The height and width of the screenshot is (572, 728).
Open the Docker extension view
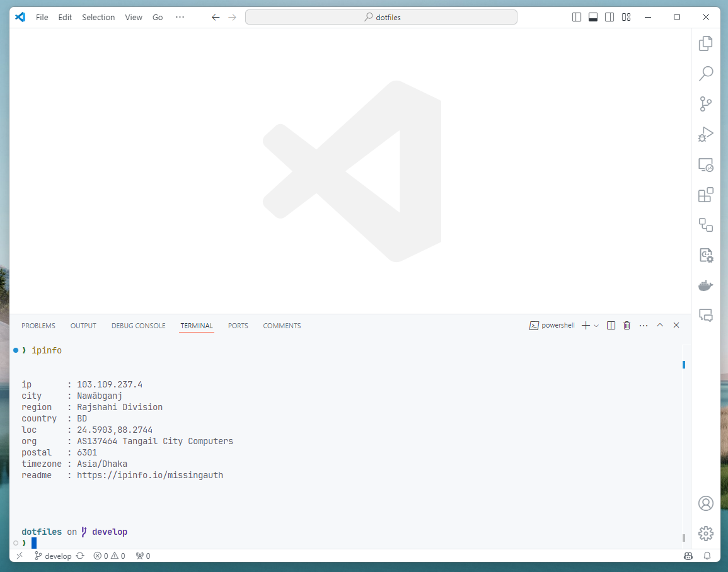tap(705, 285)
